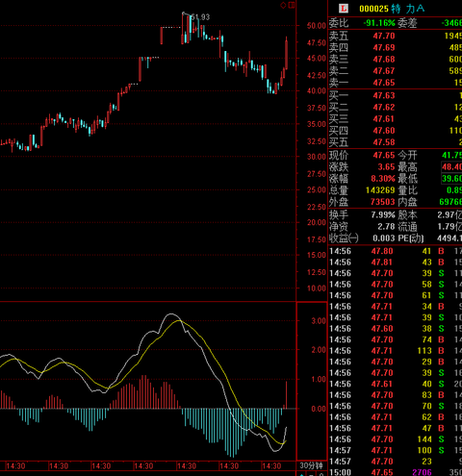
Task: Click the 量比 label
Action: click(407, 190)
